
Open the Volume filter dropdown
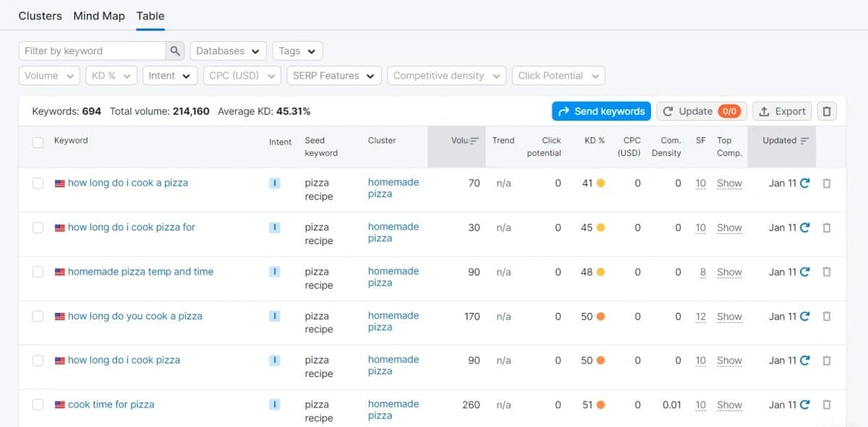[49, 76]
